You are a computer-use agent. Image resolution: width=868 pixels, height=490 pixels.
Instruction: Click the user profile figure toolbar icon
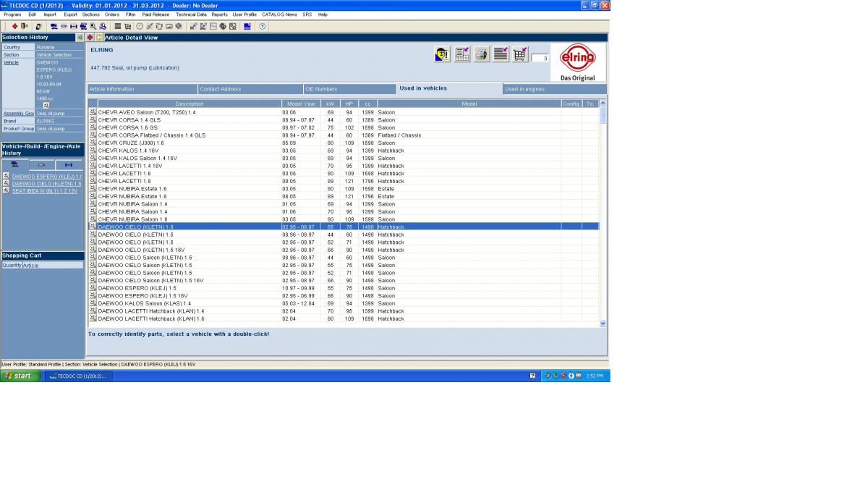coord(38,26)
